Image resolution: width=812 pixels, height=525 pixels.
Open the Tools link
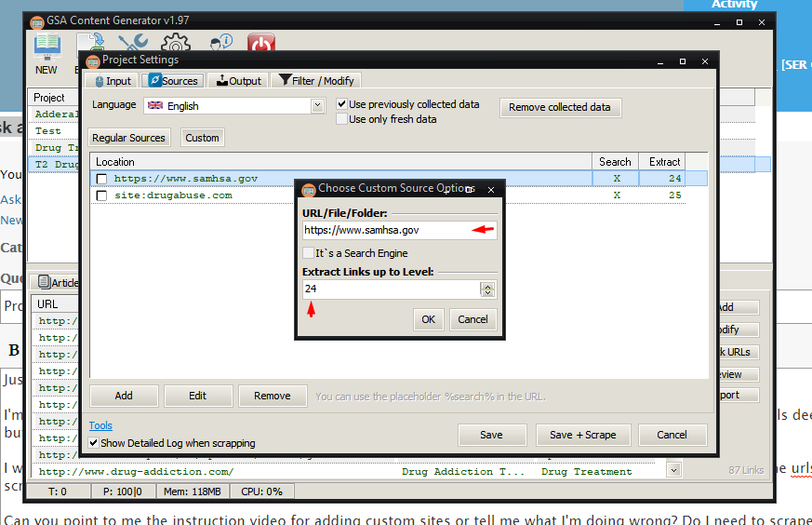click(100, 425)
